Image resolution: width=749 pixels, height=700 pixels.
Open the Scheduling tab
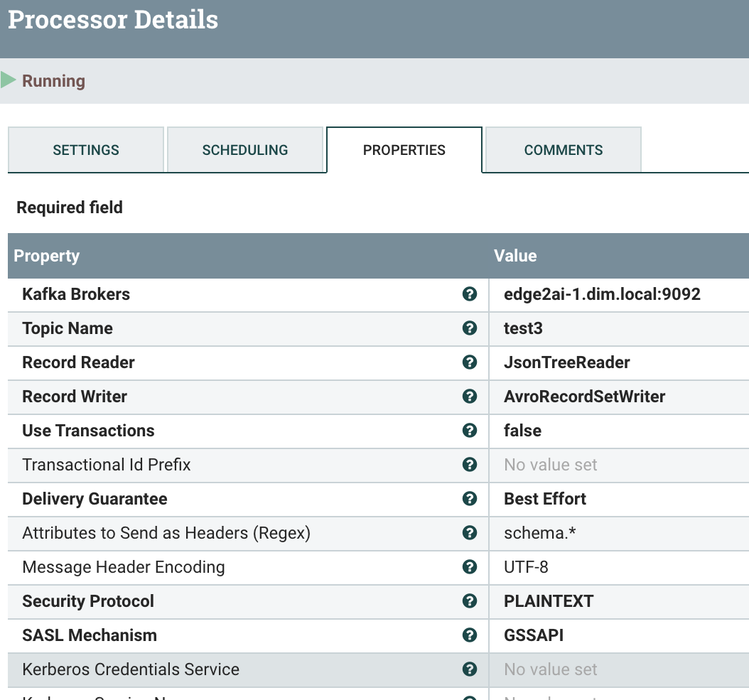[x=245, y=150]
